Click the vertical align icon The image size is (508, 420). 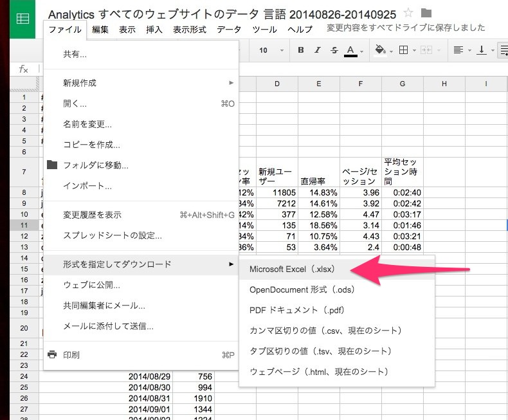coord(482,50)
